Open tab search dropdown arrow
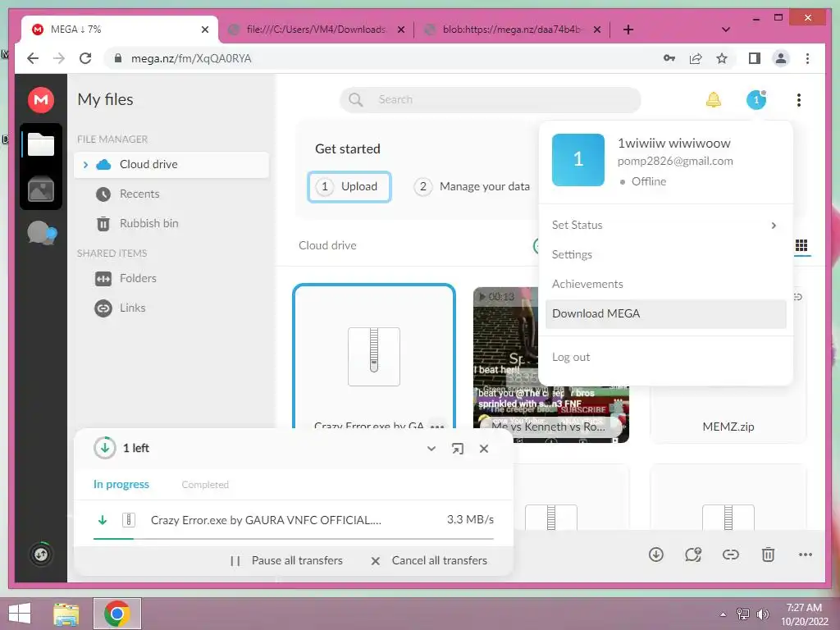This screenshot has height=630, width=840. point(726,30)
